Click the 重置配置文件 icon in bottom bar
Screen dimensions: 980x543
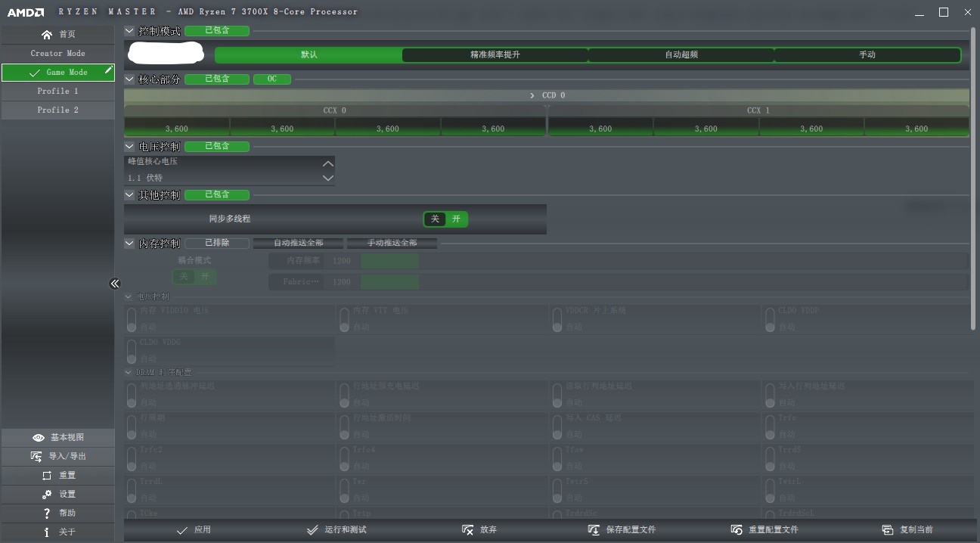tap(737, 530)
